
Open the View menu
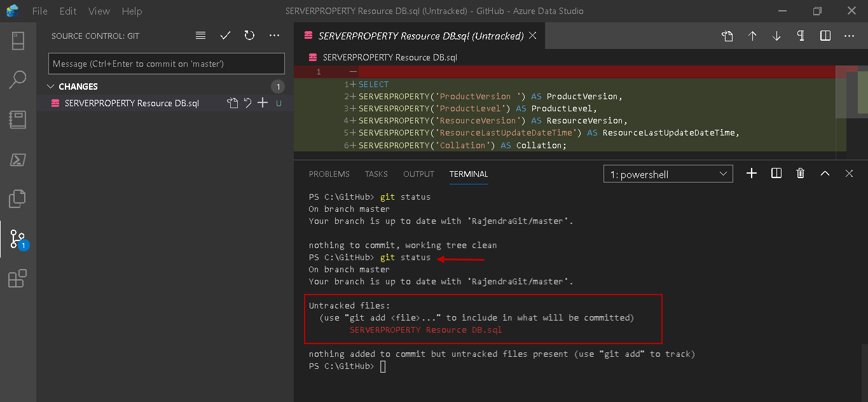pyautogui.click(x=99, y=11)
